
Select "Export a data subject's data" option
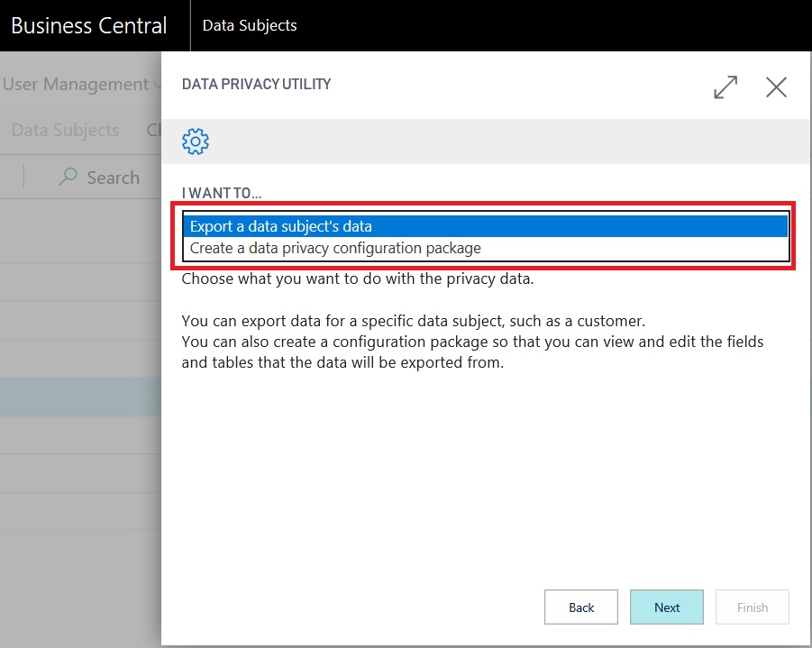pyautogui.click(x=486, y=226)
